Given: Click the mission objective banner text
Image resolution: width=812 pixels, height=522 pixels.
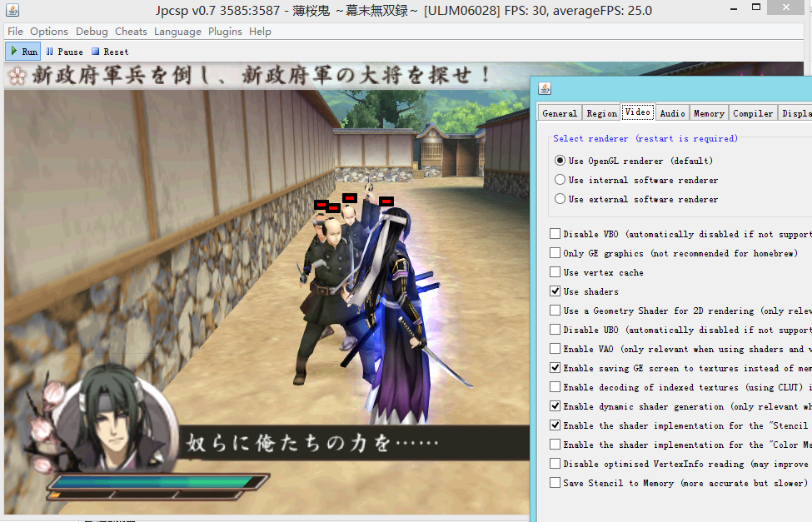Looking at the screenshot, I should [262, 76].
